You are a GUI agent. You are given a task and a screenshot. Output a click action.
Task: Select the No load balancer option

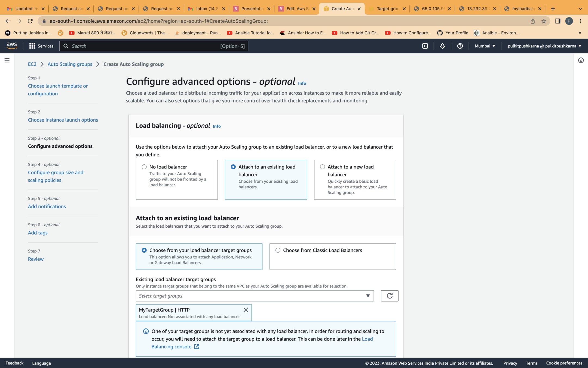144,167
